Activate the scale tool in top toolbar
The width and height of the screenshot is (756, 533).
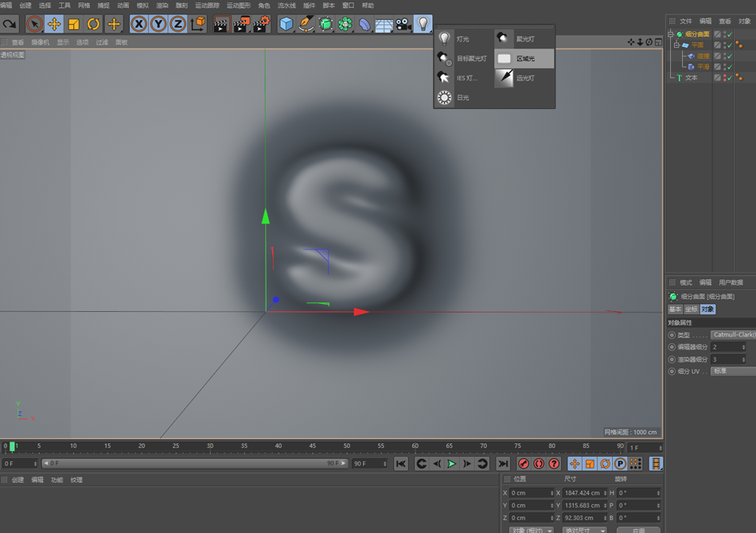coord(74,24)
